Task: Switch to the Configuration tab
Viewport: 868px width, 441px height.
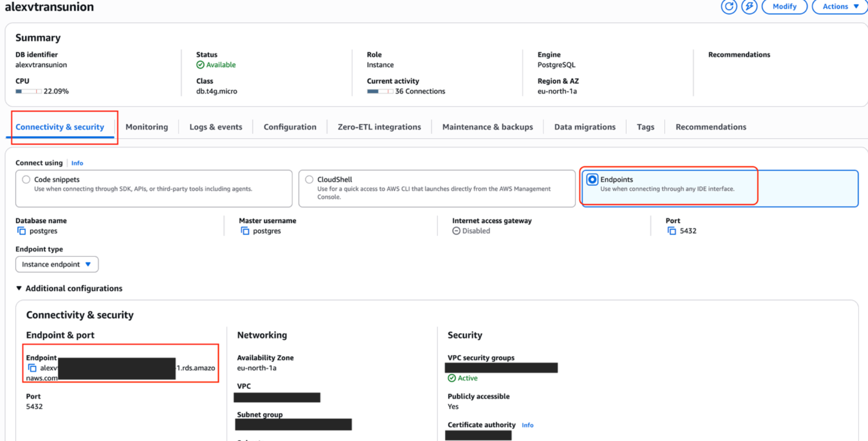Action: click(x=290, y=127)
